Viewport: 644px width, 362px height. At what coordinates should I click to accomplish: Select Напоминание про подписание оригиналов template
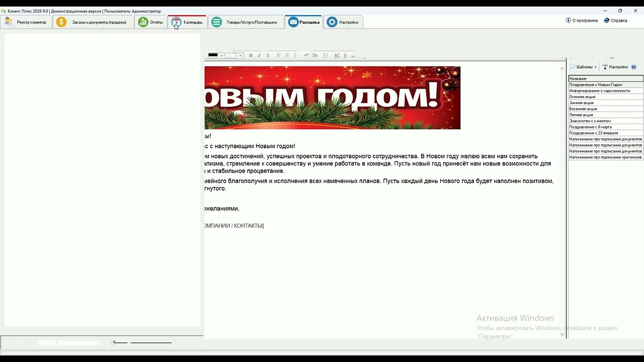click(606, 157)
